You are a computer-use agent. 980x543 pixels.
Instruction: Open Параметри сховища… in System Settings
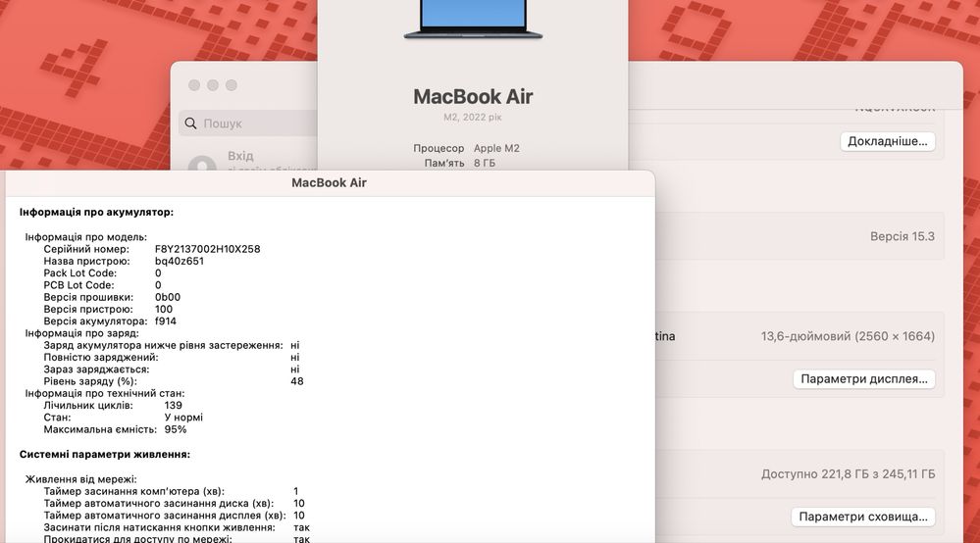point(863,517)
